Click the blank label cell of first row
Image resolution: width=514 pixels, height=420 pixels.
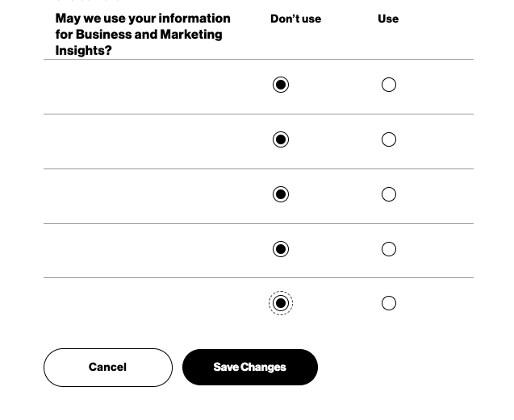145,86
